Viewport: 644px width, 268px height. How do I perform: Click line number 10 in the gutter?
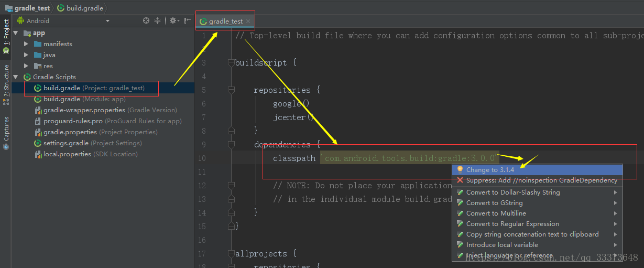tap(202, 158)
